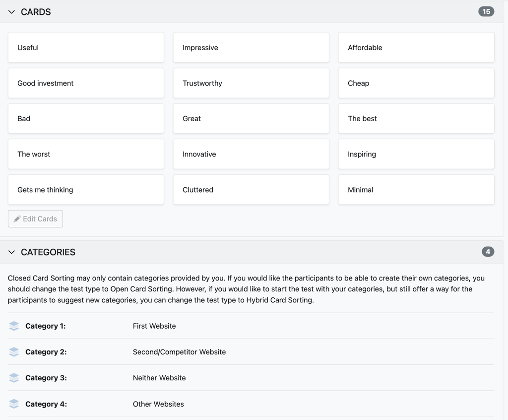Viewport: 508px width, 420px height.
Task: Click the category count badge showing 4
Action: [x=488, y=252]
